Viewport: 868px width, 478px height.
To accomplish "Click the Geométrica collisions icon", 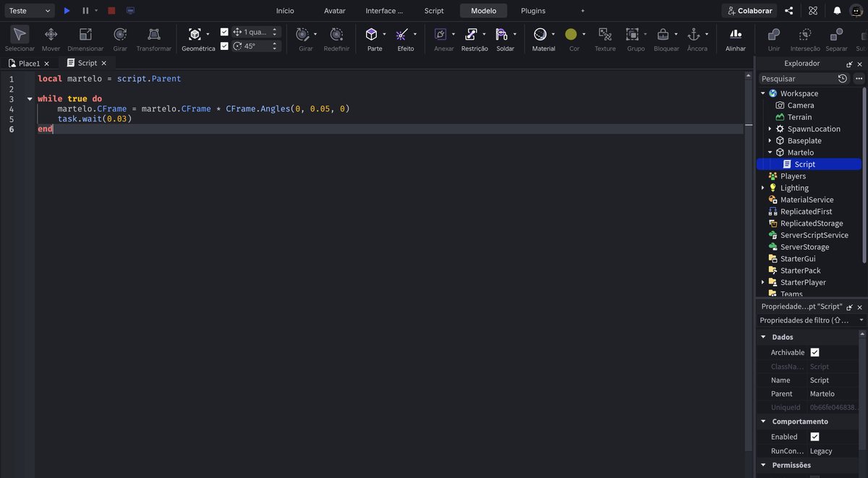I will coord(195,34).
